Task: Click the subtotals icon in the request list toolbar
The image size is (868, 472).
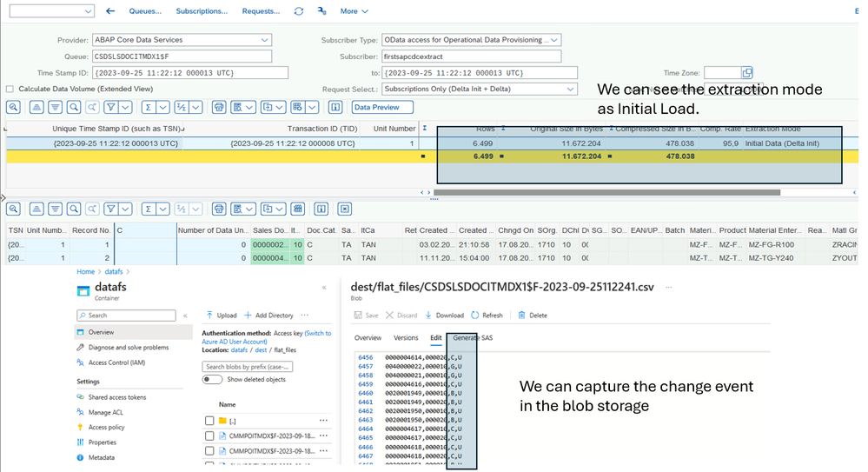Action: pyautogui.click(x=181, y=108)
